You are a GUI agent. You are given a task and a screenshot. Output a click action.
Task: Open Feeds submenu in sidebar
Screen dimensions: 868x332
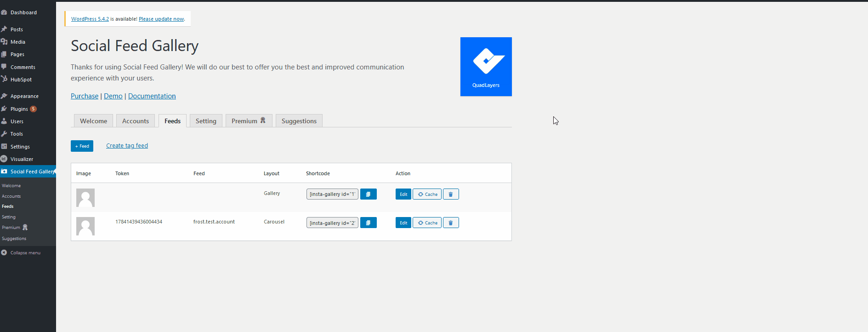pyautogui.click(x=8, y=206)
